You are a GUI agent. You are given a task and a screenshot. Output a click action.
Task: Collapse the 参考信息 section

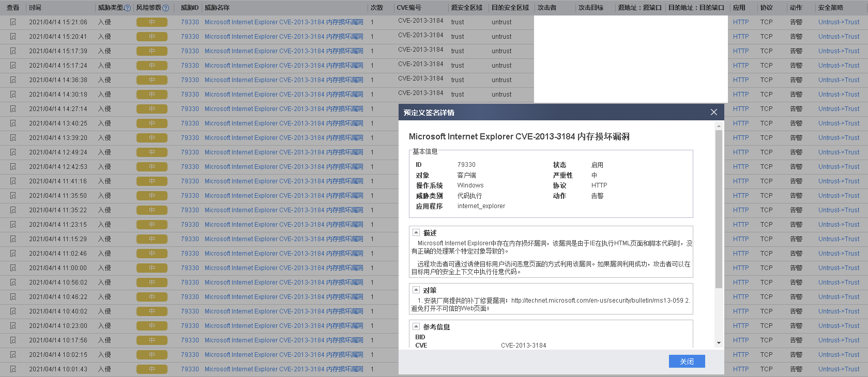coord(416,326)
